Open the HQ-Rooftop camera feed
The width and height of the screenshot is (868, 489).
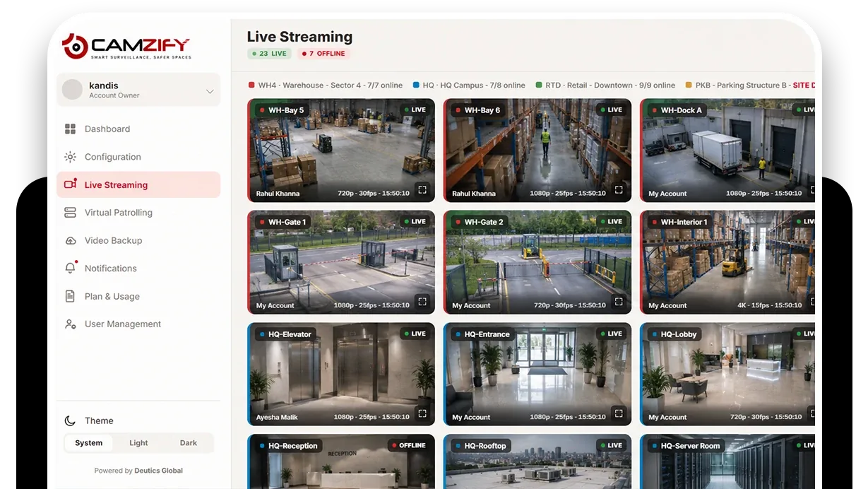click(537, 461)
